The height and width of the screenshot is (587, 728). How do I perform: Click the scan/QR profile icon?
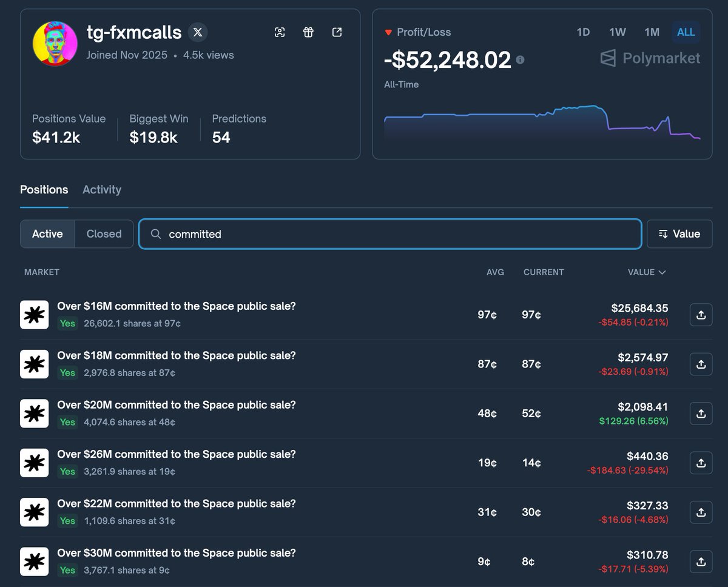tap(280, 33)
